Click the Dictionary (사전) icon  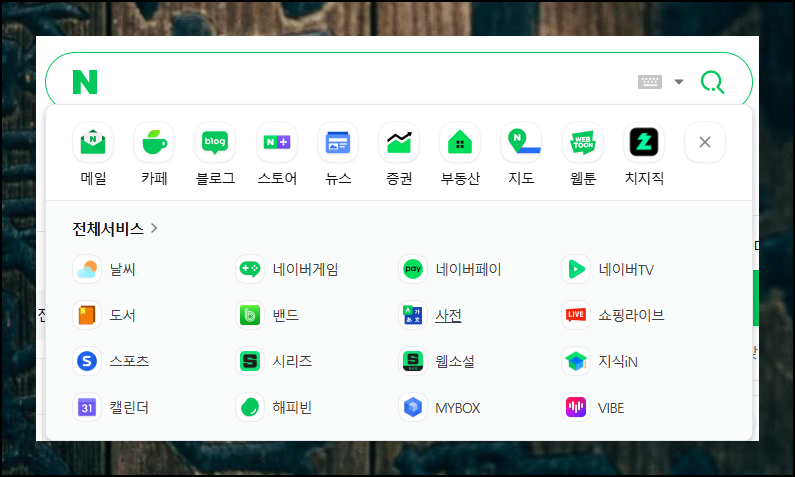click(413, 315)
